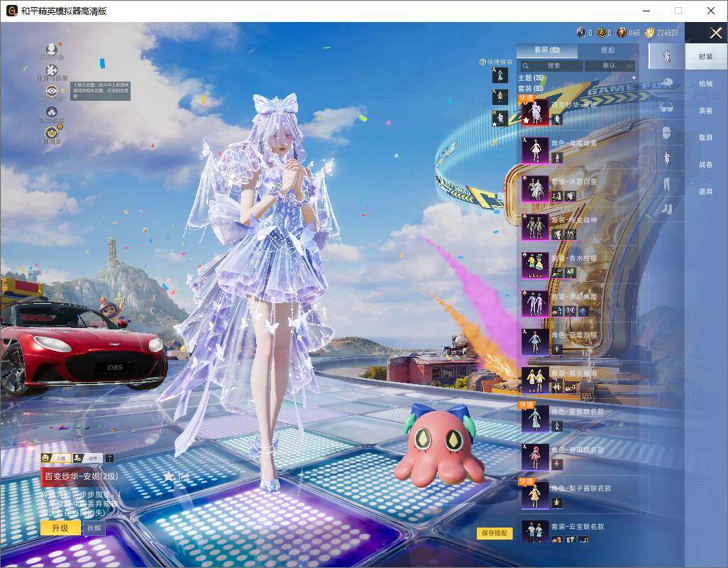The height and width of the screenshot is (568, 728).
Task: Toggle the eye display-settings icon
Action: point(52,90)
